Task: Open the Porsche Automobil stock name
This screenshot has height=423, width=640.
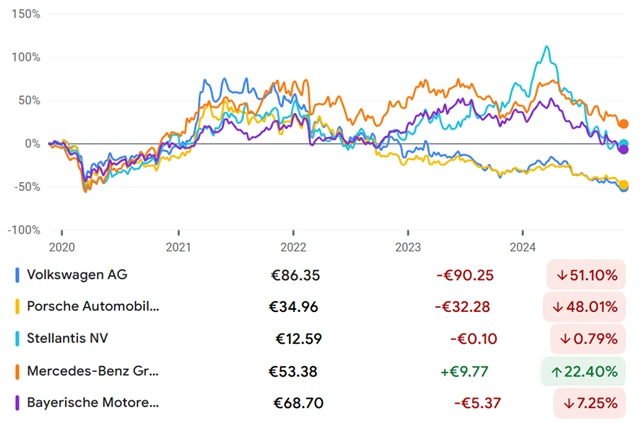Action: pyautogui.click(x=92, y=306)
